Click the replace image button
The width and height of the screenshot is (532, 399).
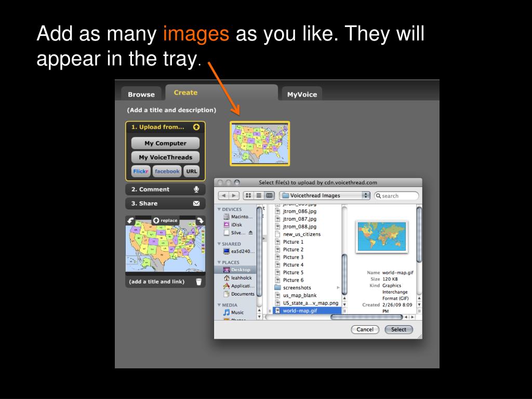coord(165,220)
